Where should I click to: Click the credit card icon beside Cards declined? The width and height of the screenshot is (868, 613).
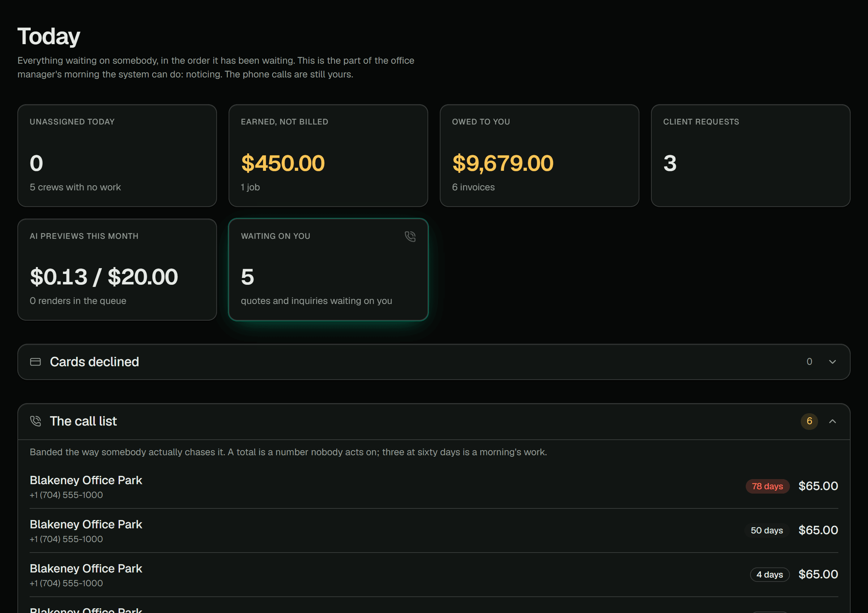point(35,362)
